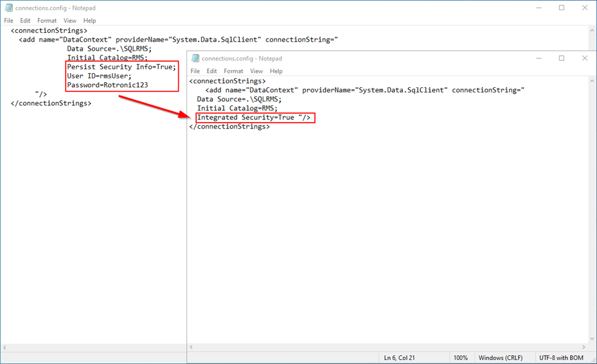Click 'Initial Catalog=RMS;' in front window
This screenshot has height=364, width=597.
click(x=237, y=108)
